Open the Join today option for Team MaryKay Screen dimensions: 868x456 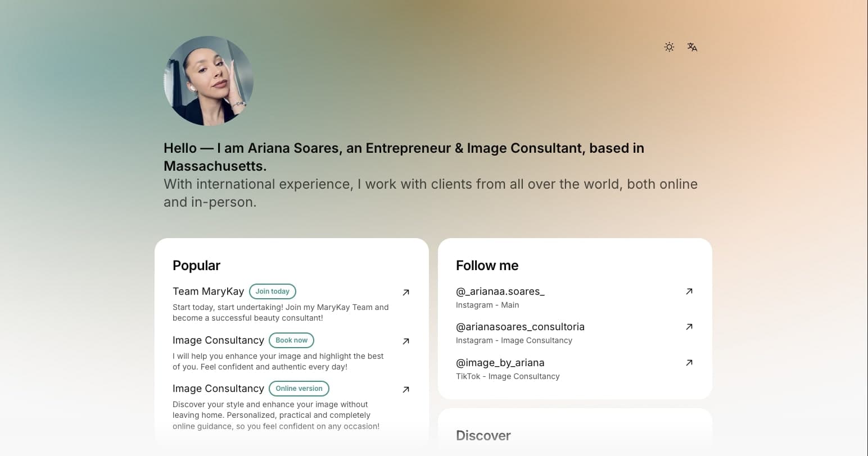(x=272, y=291)
